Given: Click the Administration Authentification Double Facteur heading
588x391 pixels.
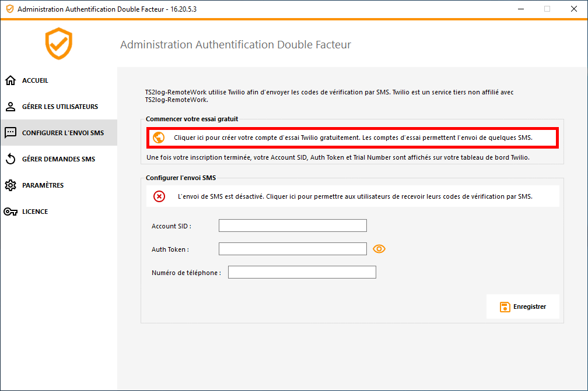Looking at the screenshot, I should coord(236,44).
